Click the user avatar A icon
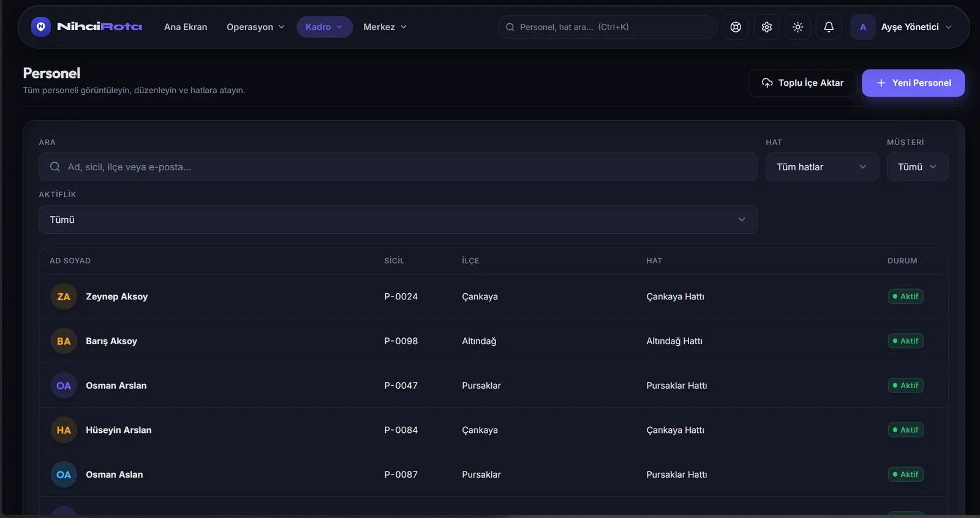The width and height of the screenshot is (980, 518). (863, 27)
